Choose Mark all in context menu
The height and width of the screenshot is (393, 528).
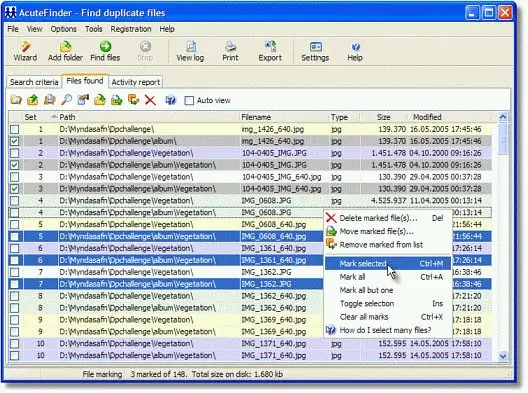click(388, 277)
